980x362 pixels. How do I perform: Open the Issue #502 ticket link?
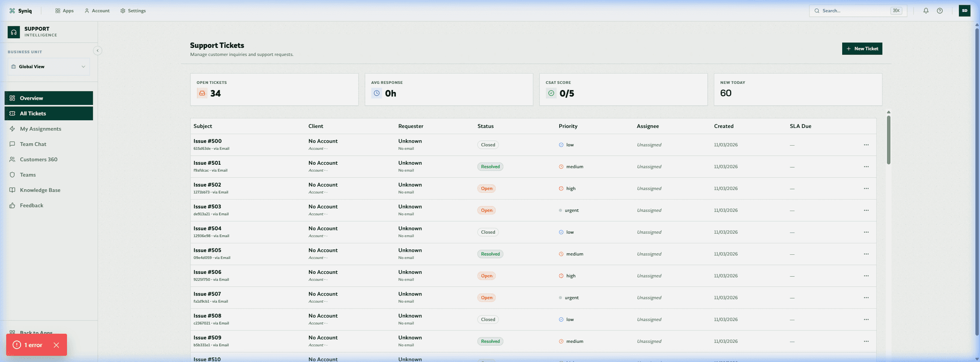(207, 185)
